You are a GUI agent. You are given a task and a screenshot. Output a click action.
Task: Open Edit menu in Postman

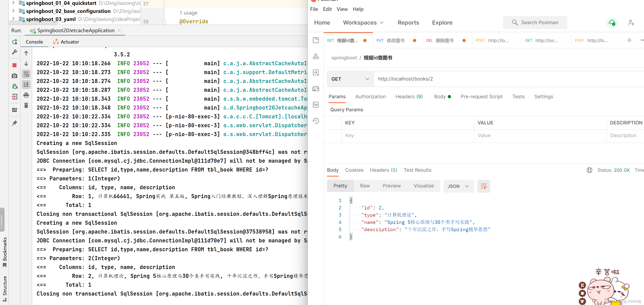[x=327, y=9]
